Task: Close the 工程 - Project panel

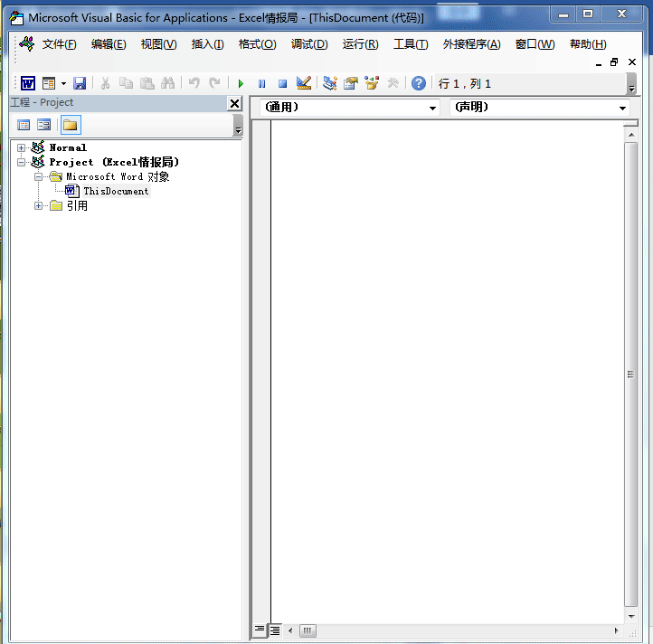Action: click(x=234, y=103)
